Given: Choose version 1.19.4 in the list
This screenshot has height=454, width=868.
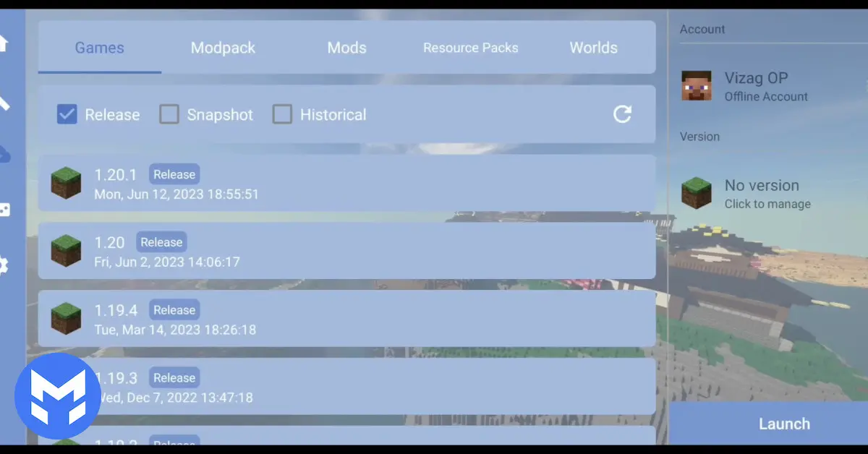Looking at the screenshot, I should [x=346, y=319].
